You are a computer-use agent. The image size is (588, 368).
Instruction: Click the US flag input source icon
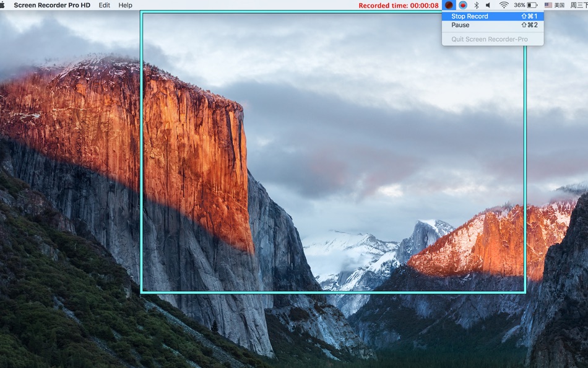[548, 5]
